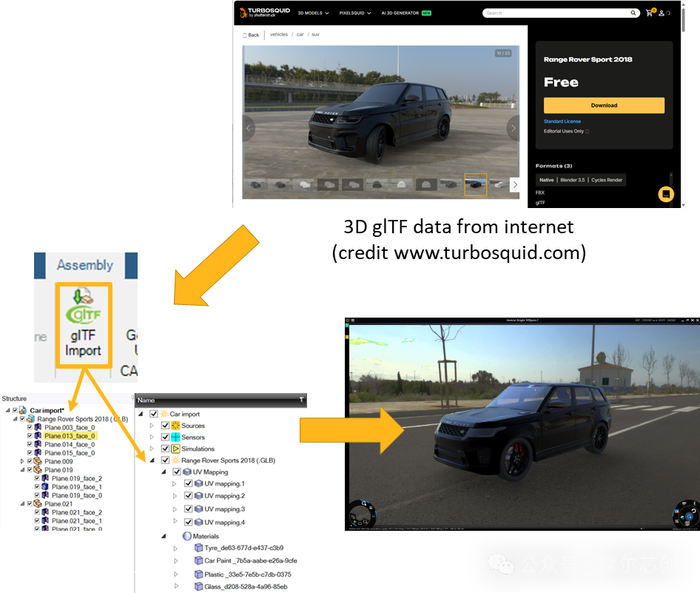Select the vehicles breadcrumb
This screenshot has height=593, width=700.
tap(279, 34)
